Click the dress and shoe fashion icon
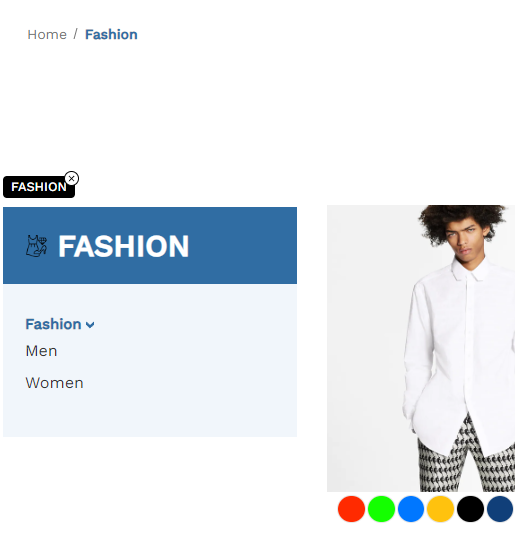This screenshot has width=515, height=535. (x=36, y=246)
